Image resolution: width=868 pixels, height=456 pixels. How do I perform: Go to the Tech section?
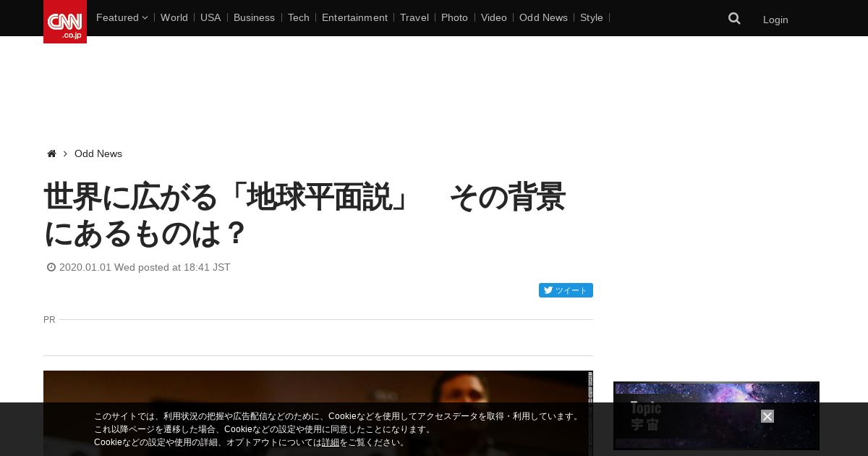[x=299, y=17]
